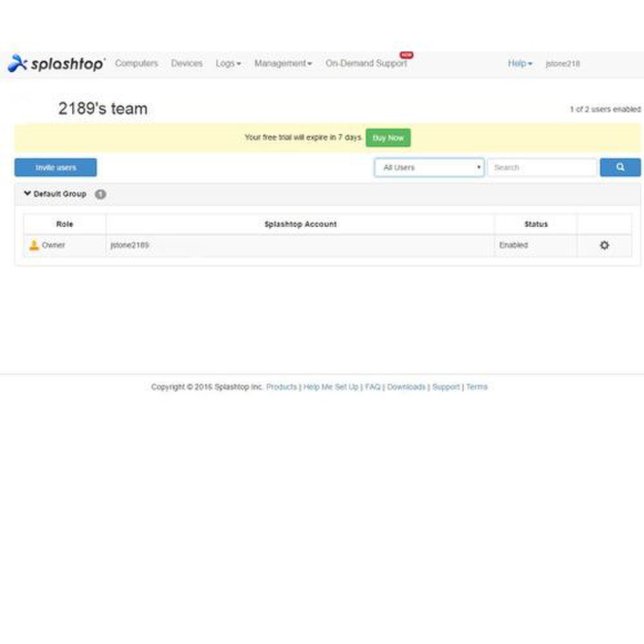644x644 pixels.
Task: Open the Help dropdown menu
Action: 520,64
